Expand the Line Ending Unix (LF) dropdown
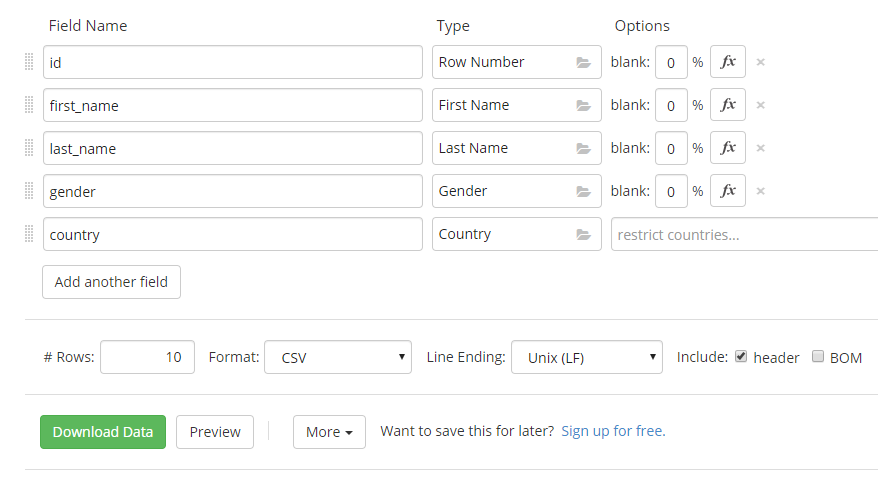The image size is (878, 479). click(586, 357)
